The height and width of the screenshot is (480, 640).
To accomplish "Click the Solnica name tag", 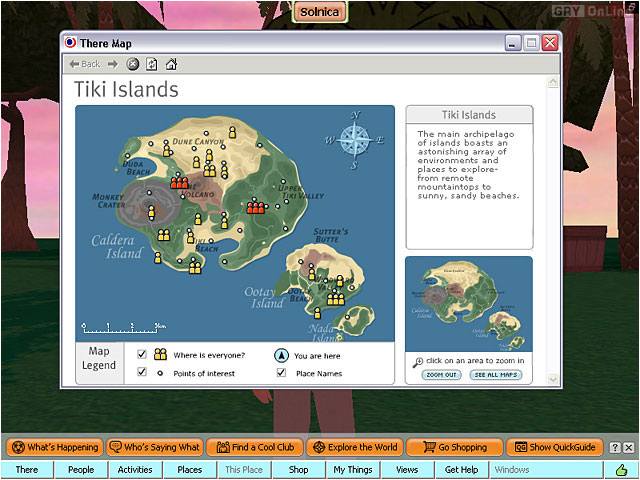I will 320,12.
